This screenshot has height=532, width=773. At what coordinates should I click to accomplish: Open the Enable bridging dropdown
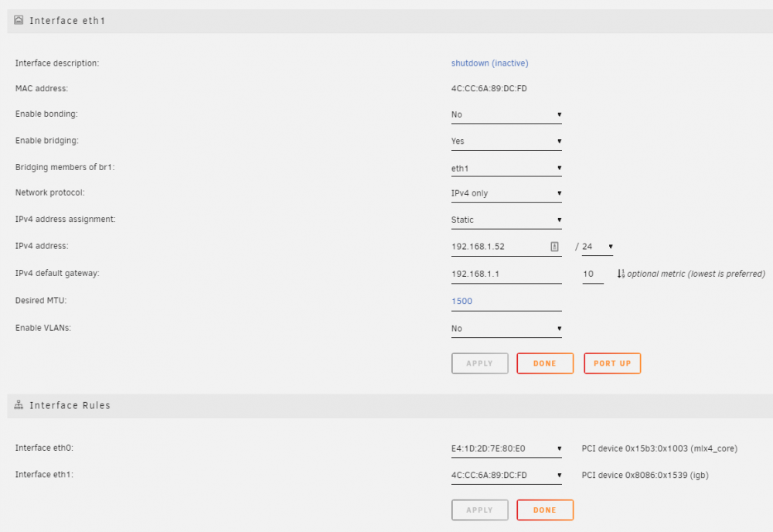[506, 142]
